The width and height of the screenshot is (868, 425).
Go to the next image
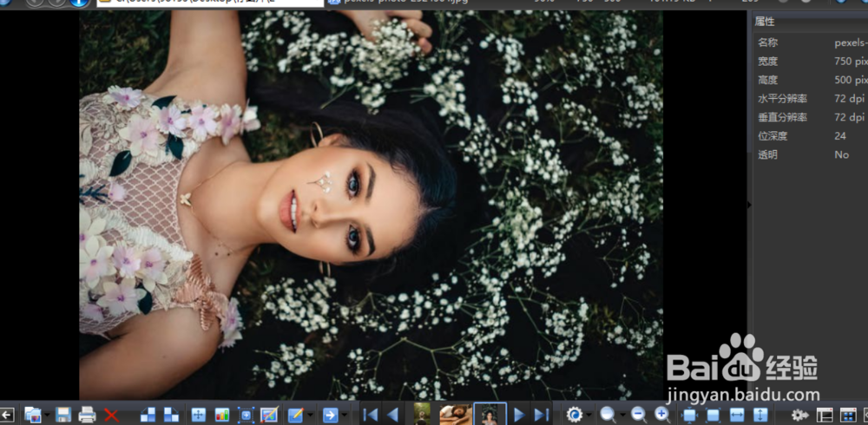(519, 415)
